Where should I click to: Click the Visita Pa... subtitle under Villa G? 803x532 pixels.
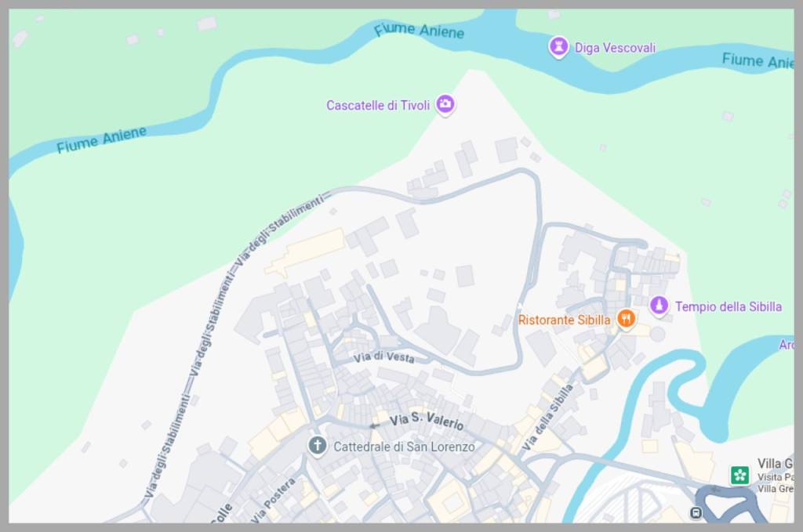(776, 476)
